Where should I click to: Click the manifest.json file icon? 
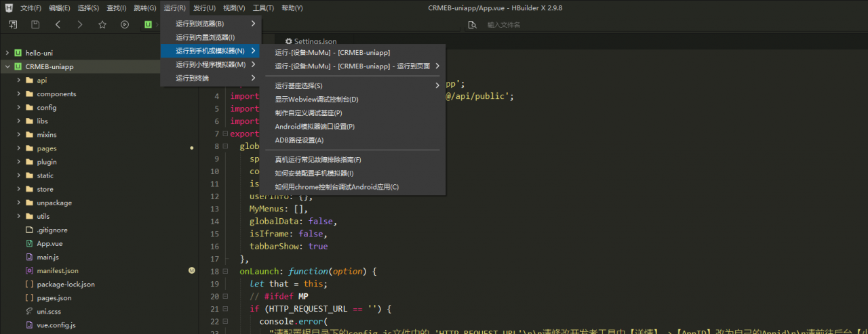(x=29, y=270)
